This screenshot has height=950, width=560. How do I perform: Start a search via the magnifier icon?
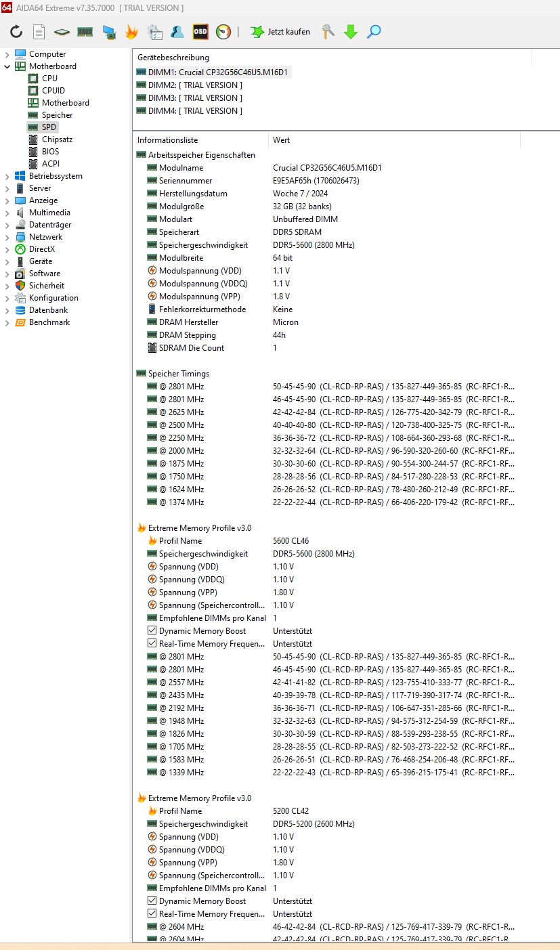pyautogui.click(x=373, y=32)
